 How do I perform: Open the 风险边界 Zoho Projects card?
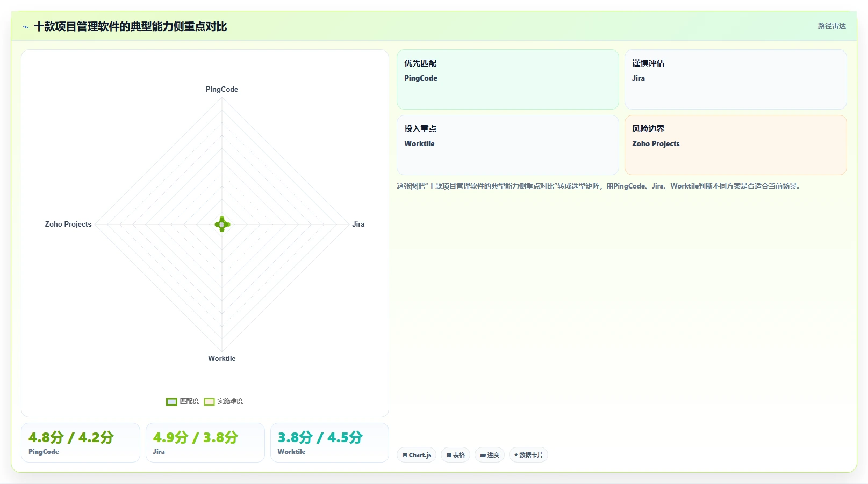click(x=735, y=145)
